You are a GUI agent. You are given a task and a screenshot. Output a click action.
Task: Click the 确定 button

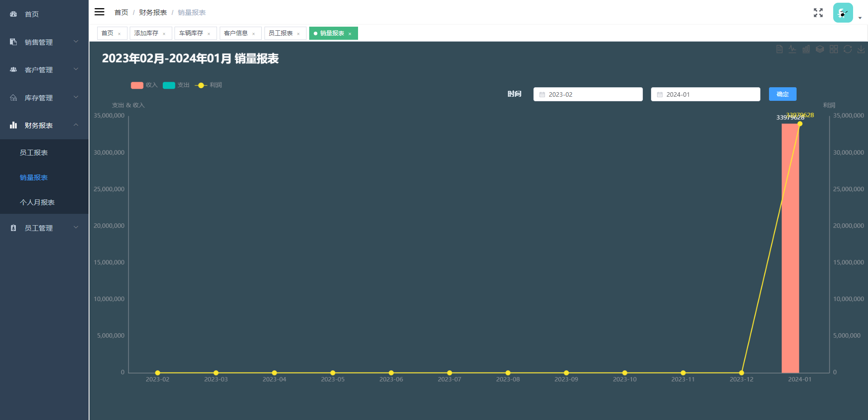point(782,94)
